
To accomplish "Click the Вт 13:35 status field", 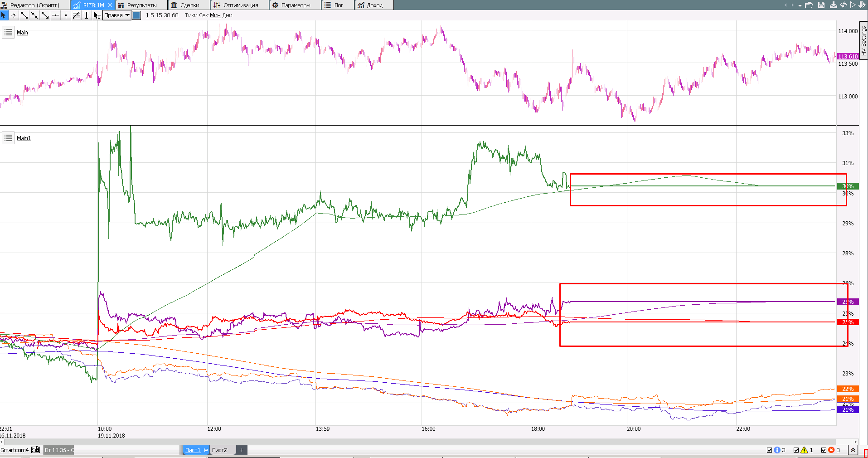I will point(58,450).
